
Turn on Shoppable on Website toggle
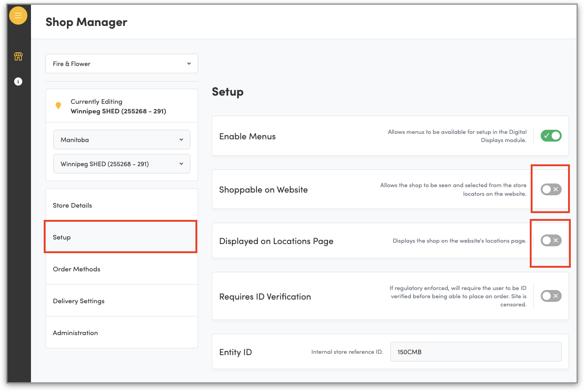(551, 189)
